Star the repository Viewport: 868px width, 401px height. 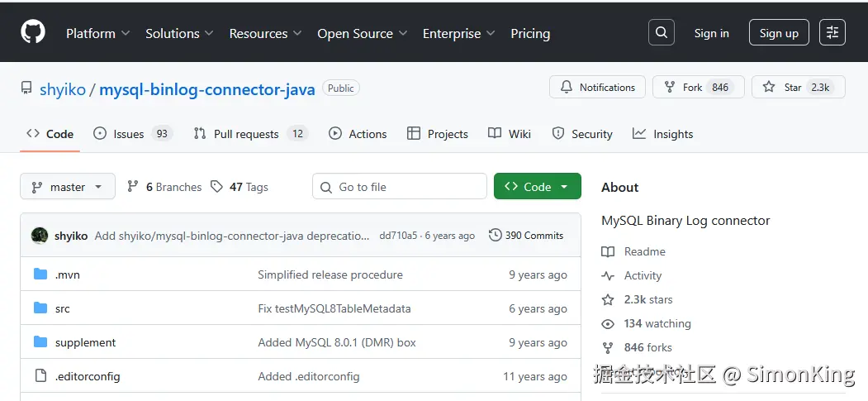783,88
